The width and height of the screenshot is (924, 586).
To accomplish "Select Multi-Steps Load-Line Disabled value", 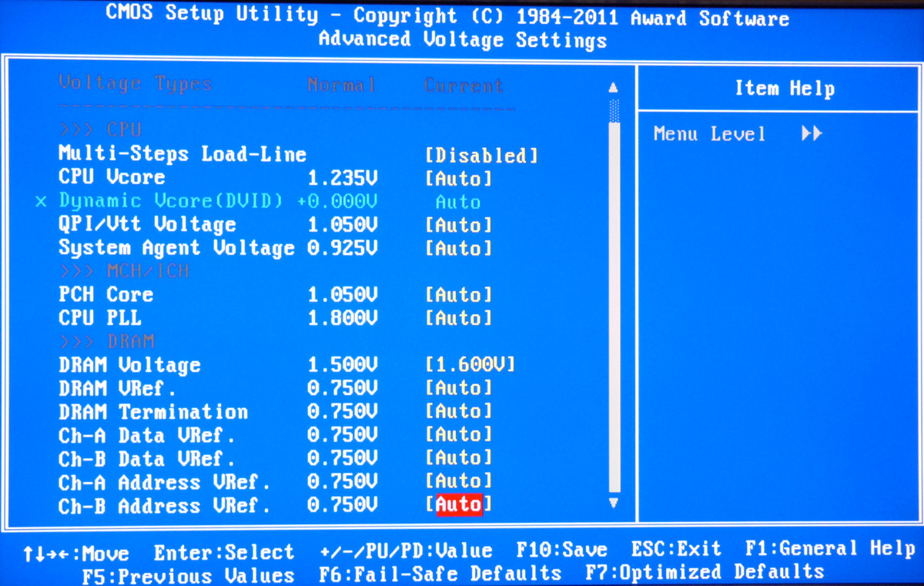I will click(481, 156).
